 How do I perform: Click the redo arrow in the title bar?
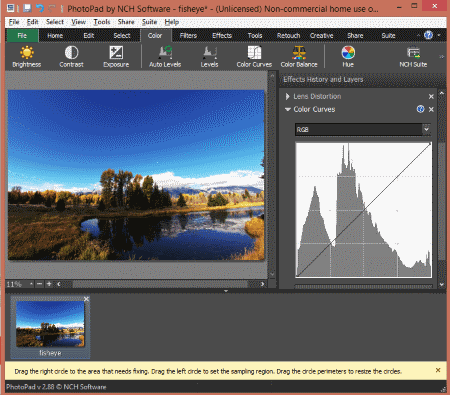click(x=52, y=8)
